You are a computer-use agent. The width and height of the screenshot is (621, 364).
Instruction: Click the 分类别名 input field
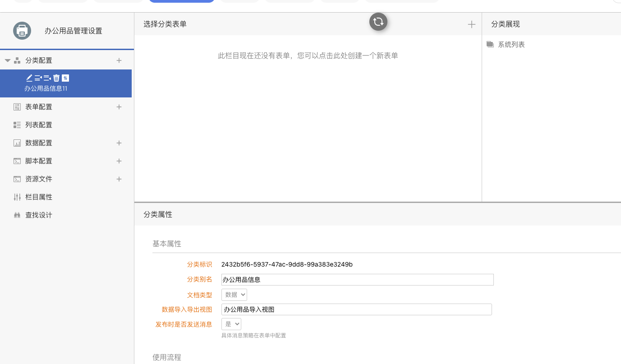(357, 280)
